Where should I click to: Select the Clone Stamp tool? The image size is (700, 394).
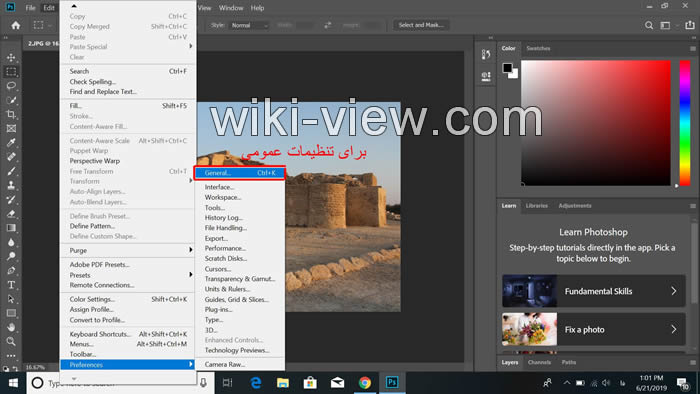pyautogui.click(x=11, y=185)
